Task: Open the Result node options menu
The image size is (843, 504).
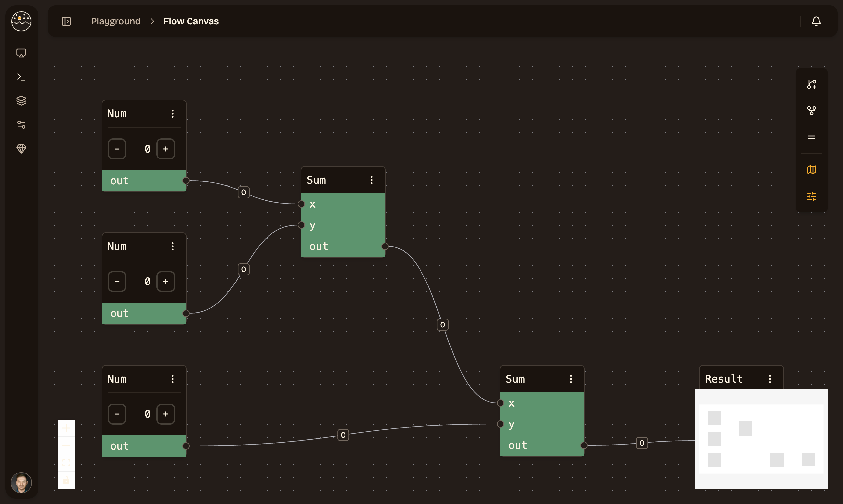Action: (x=770, y=379)
